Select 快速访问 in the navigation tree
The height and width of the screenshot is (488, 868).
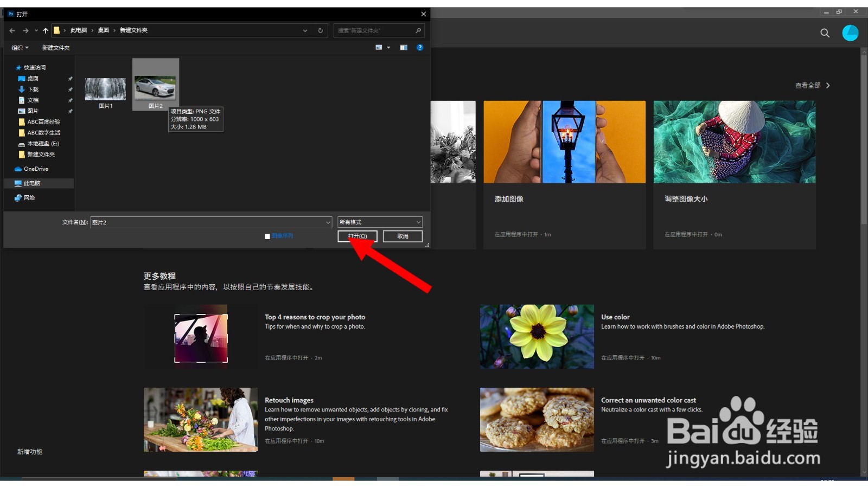click(x=35, y=68)
